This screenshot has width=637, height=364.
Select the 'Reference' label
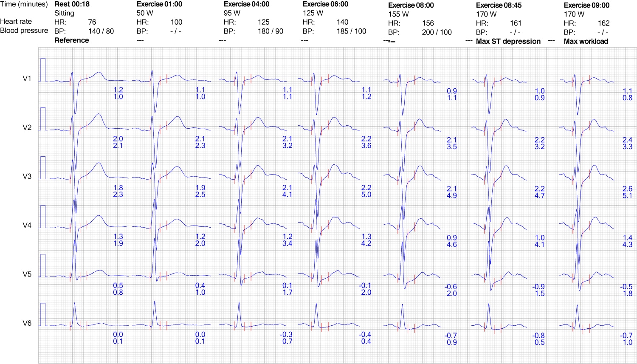[x=72, y=40]
